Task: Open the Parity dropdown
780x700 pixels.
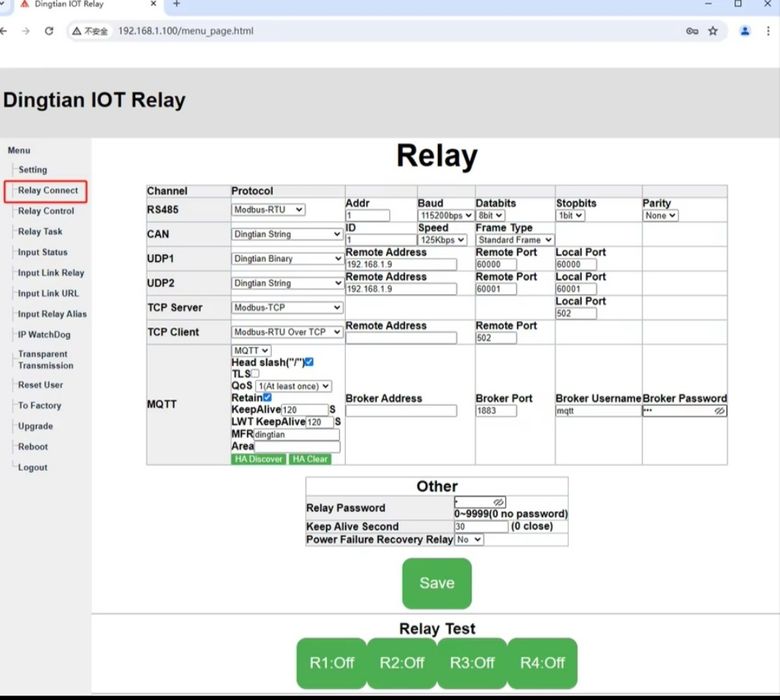Action: 660,215
